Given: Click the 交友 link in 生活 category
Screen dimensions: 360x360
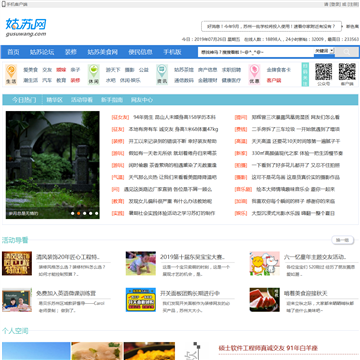Looking at the screenshot, I should (x=47, y=70).
